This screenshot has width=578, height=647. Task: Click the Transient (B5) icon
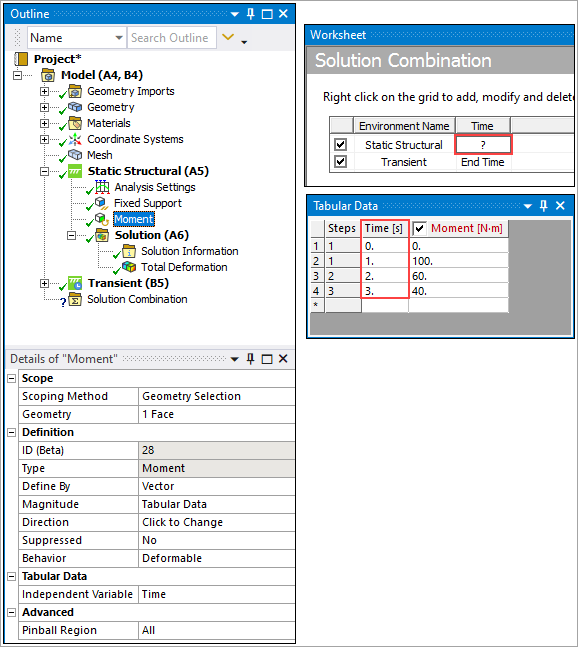[x=75, y=283]
